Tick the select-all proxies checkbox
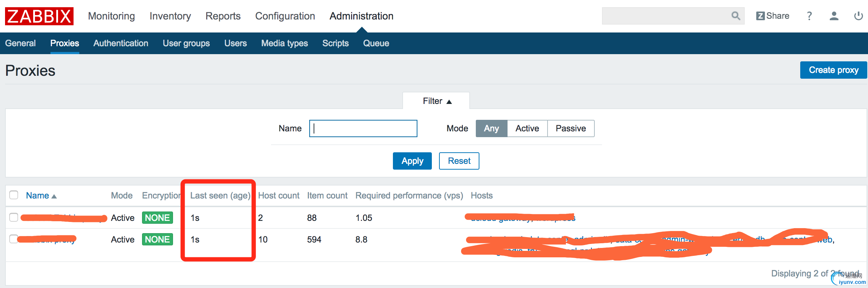This screenshot has width=868, height=288. [14, 195]
